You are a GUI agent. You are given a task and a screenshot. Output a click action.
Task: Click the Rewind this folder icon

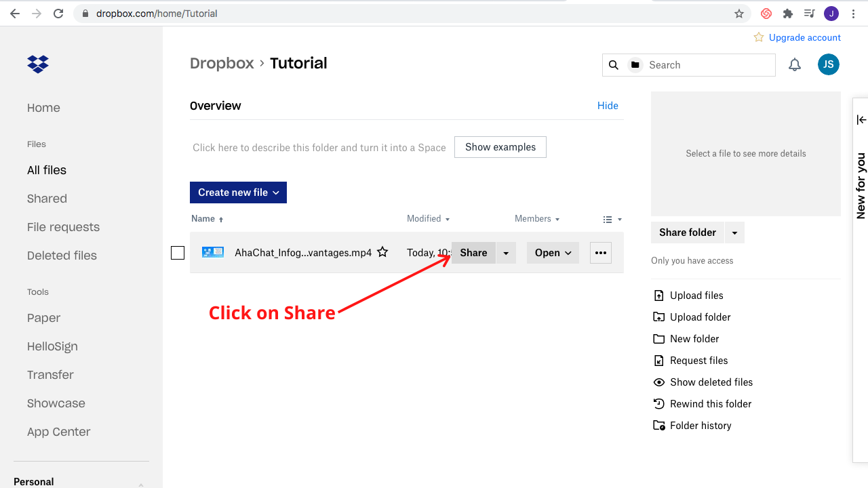click(x=659, y=404)
